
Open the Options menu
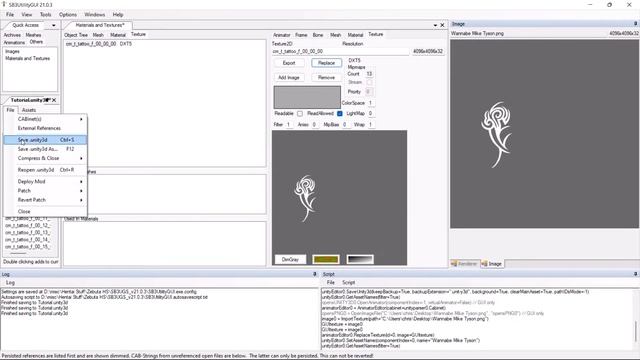68,15
